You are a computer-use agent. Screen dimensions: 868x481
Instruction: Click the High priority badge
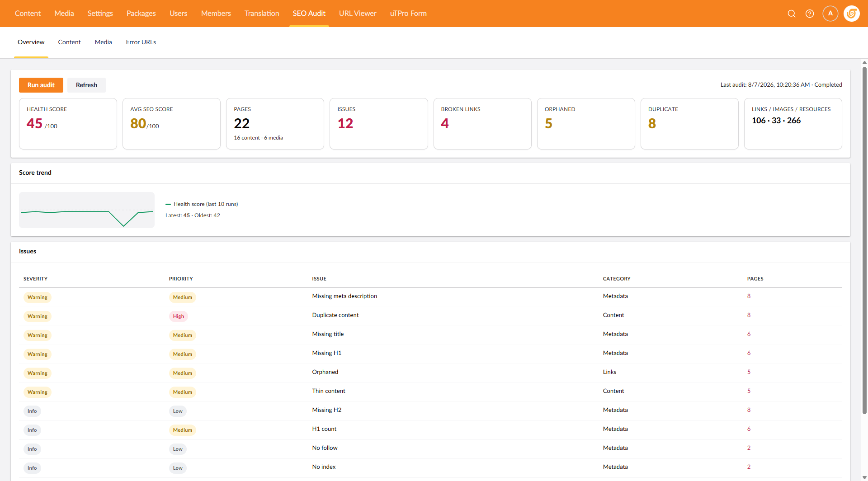pyautogui.click(x=179, y=316)
